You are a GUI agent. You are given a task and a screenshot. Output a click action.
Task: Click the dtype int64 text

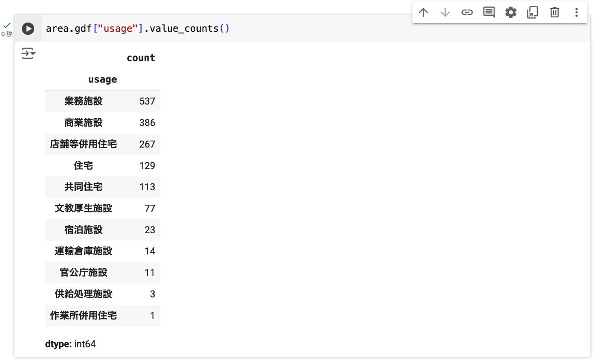tap(70, 344)
